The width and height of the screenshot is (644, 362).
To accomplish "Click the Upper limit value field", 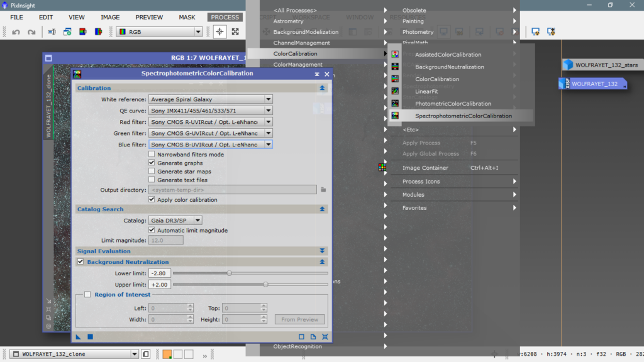I will coord(160,285).
